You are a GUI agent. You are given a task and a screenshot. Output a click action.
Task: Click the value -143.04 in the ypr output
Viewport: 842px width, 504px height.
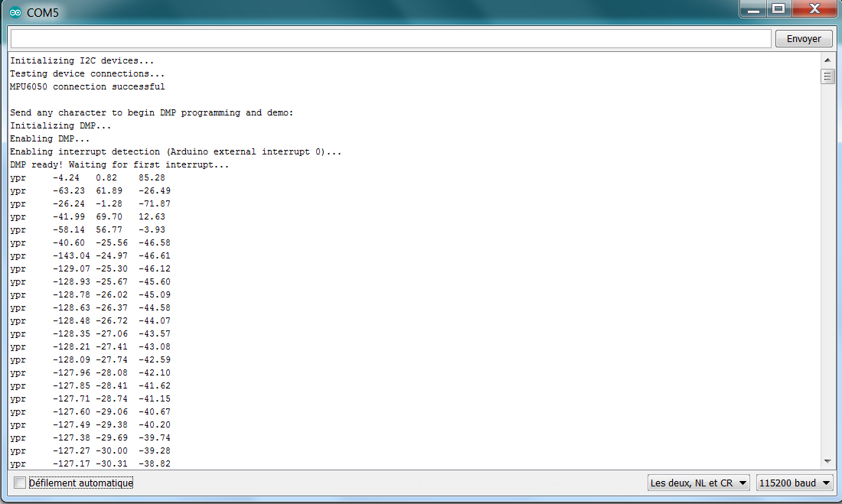[x=71, y=255]
